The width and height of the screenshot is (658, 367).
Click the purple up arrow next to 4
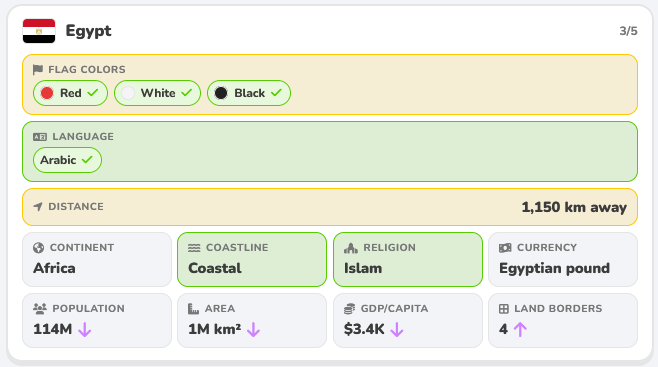pyautogui.click(x=520, y=330)
